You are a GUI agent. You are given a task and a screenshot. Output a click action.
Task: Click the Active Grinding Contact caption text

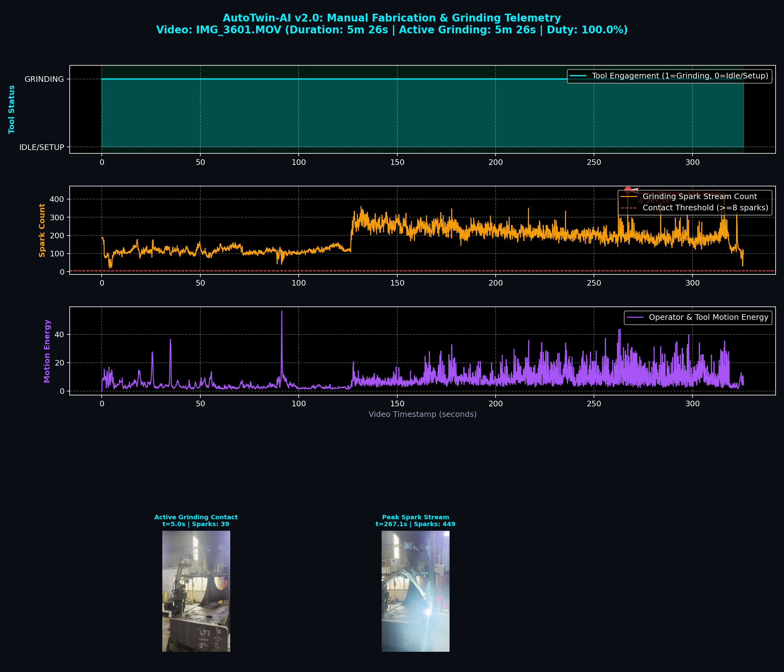click(x=196, y=521)
